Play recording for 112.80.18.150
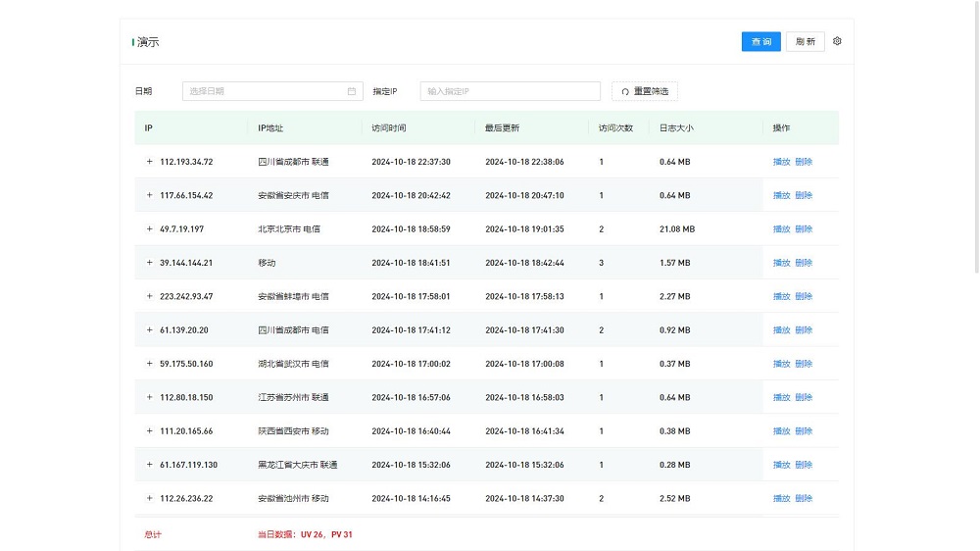The image size is (980, 551). click(x=781, y=398)
